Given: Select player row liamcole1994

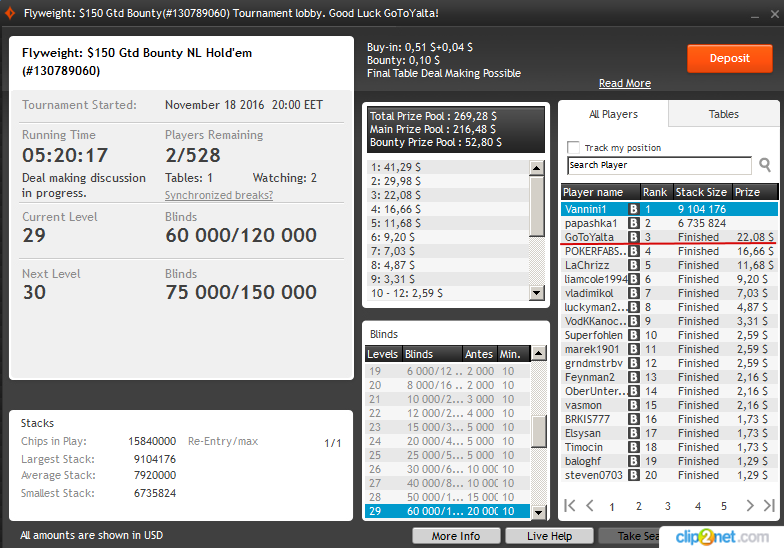Looking at the screenshot, I should [670, 279].
